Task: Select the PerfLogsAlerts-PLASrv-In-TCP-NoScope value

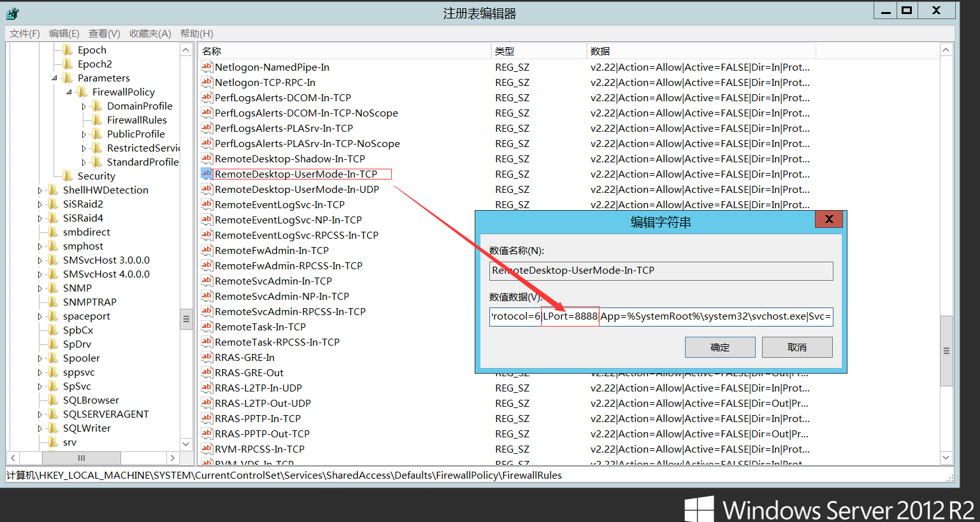Action: [307, 143]
